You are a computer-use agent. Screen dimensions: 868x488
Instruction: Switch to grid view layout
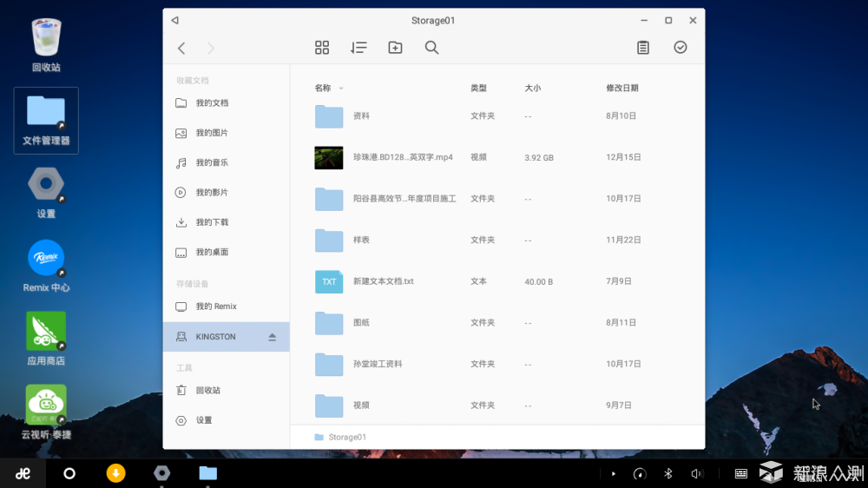click(322, 48)
